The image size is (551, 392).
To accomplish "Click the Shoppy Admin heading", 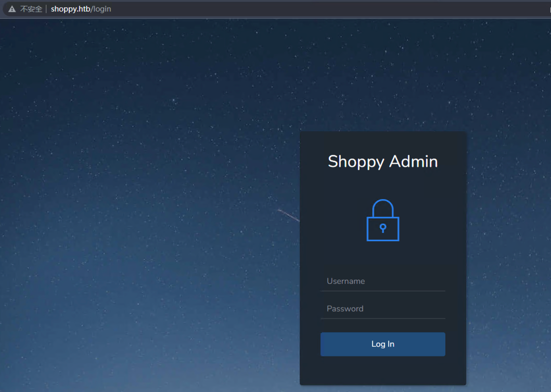I will pos(383,161).
